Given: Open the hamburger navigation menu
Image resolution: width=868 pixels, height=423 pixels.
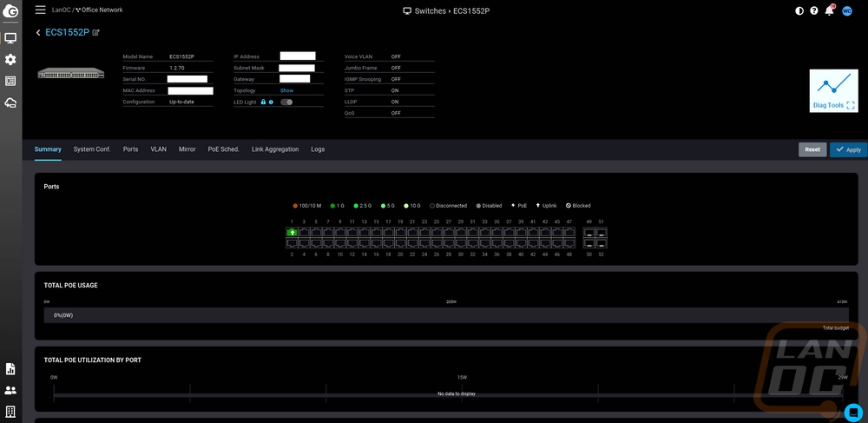Looking at the screenshot, I should click(x=40, y=10).
